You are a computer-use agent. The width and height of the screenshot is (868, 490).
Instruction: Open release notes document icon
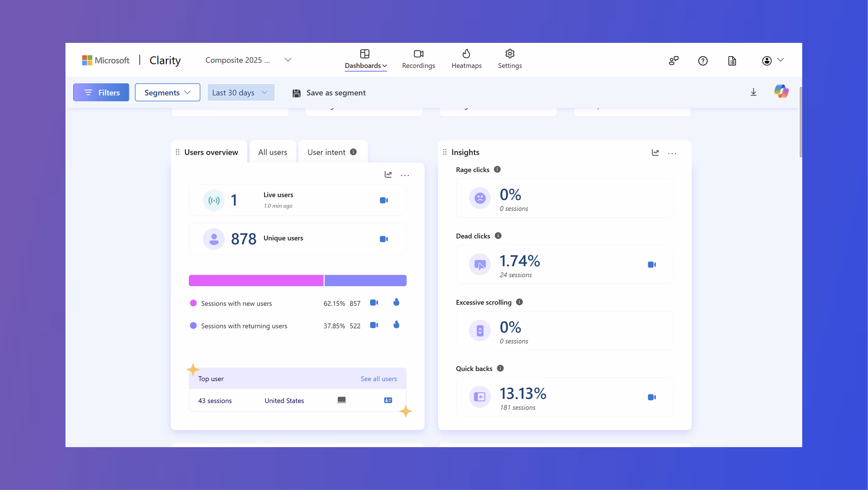[732, 61]
